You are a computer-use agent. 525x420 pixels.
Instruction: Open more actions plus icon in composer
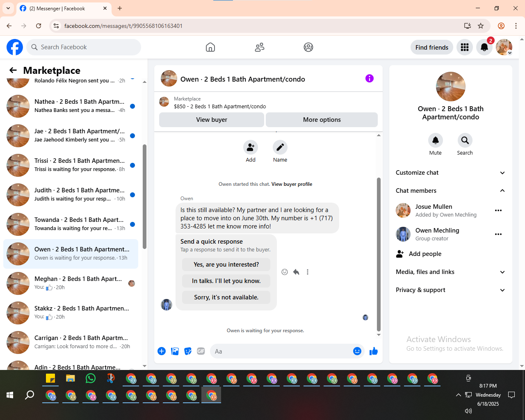pos(162,351)
